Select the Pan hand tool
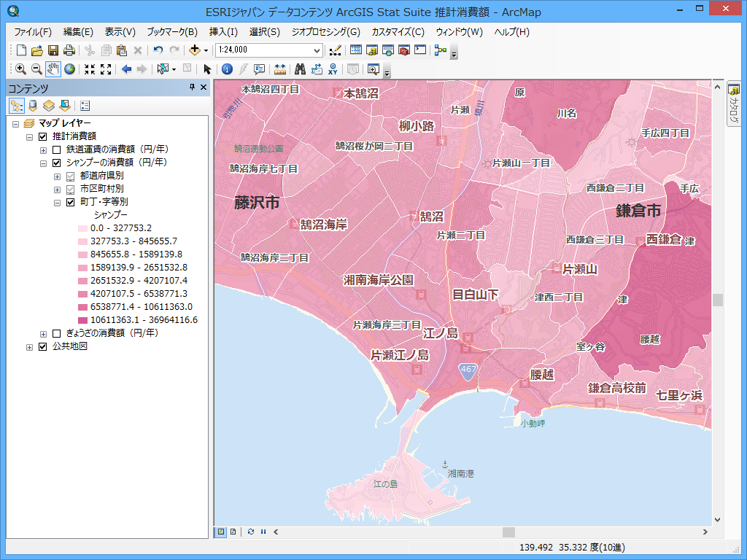Viewport: 747px width, 560px height. 53,69
